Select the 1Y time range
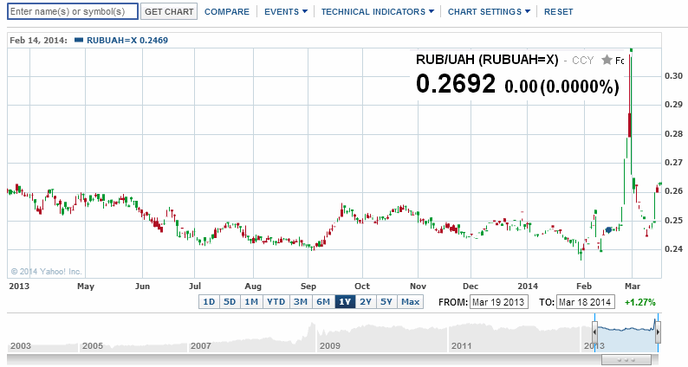The width and height of the screenshot is (688, 367). [345, 302]
